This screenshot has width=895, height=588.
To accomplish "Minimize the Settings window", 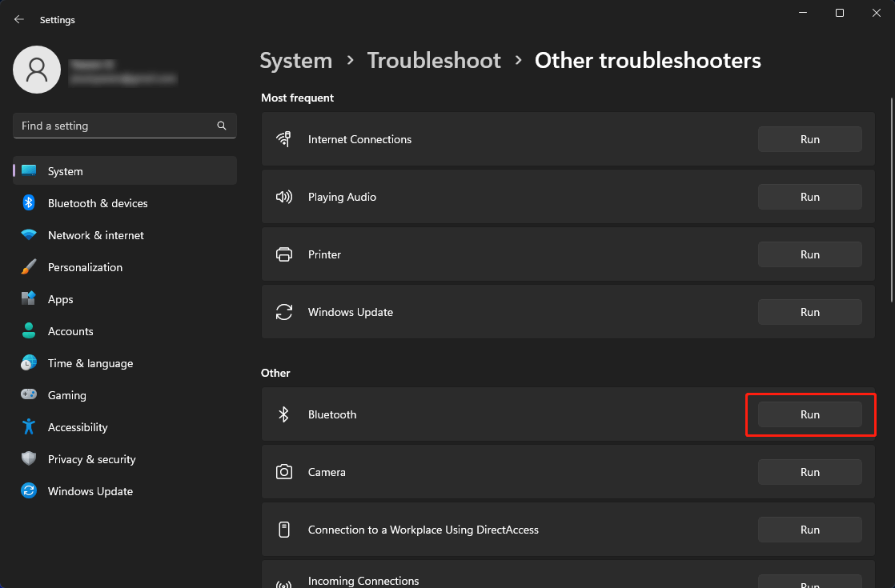I will [803, 13].
